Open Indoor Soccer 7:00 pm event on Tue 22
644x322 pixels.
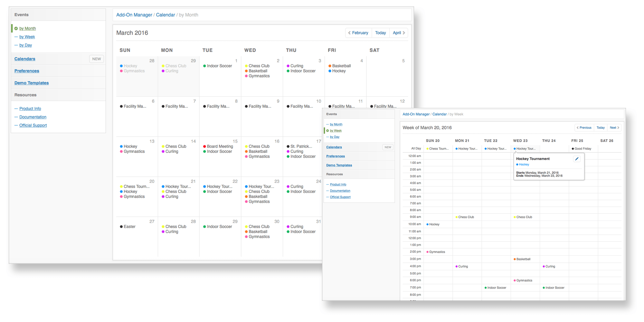495,288
